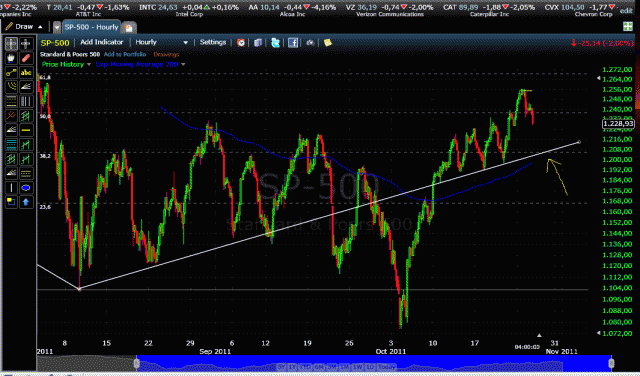Select the yellow horizontal line tool
The image size is (640, 376).
[26, 130]
